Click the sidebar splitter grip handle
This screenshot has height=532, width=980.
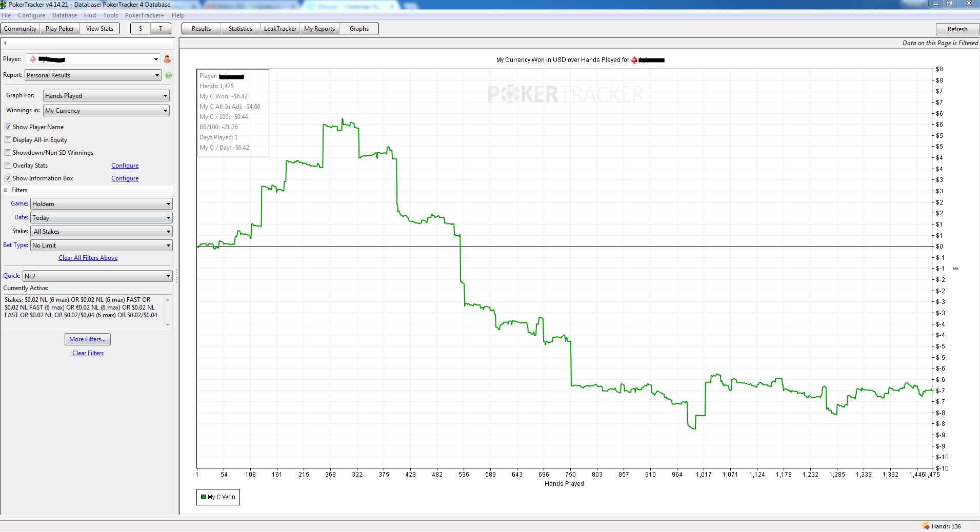coord(177,276)
